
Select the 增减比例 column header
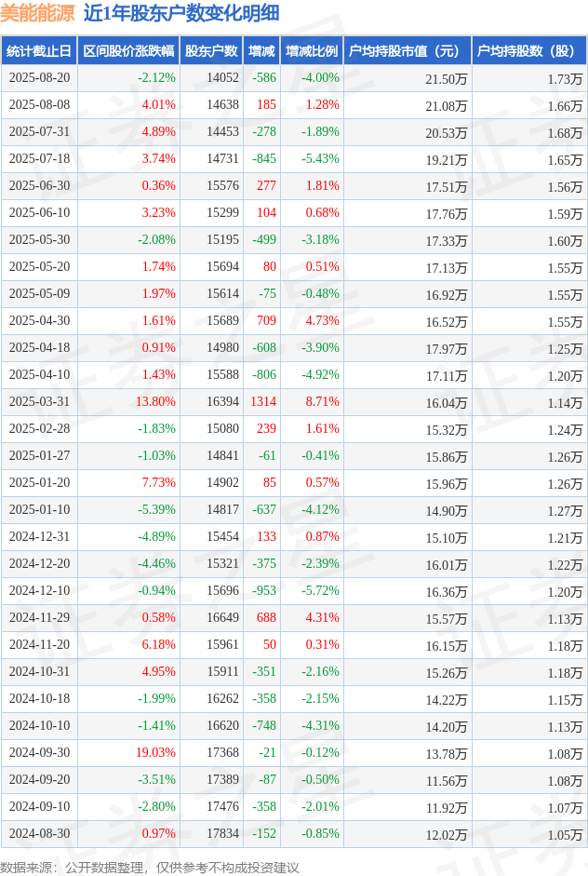pyautogui.click(x=312, y=51)
